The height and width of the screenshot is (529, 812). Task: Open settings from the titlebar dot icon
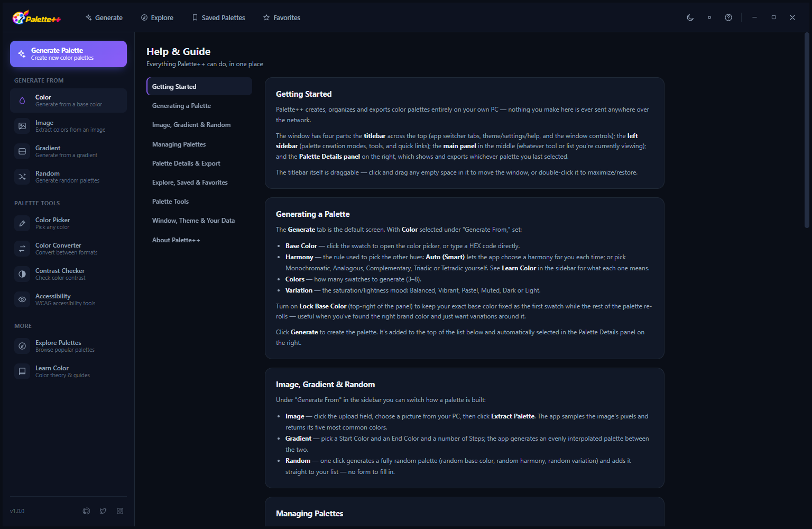click(x=709, y=17)
